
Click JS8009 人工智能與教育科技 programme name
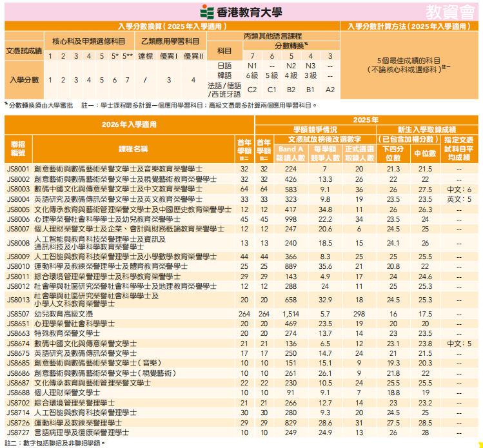click(x=125, y=257)
